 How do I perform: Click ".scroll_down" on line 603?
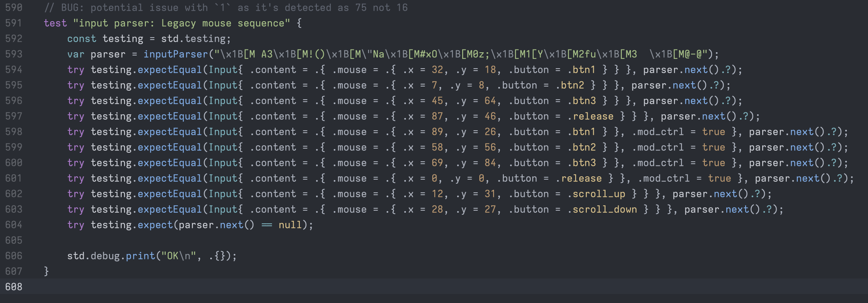click(602, 209)
